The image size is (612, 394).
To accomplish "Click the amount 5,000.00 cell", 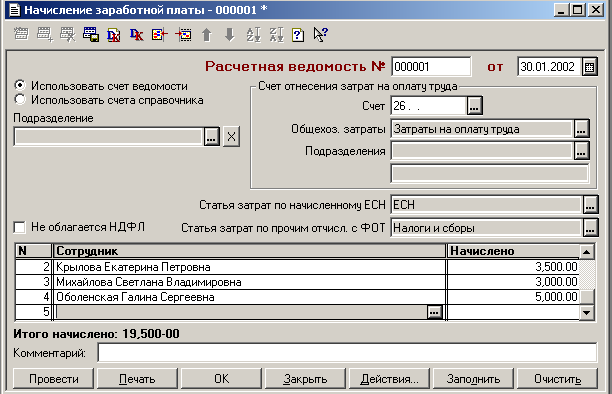I will pos(513,297).
